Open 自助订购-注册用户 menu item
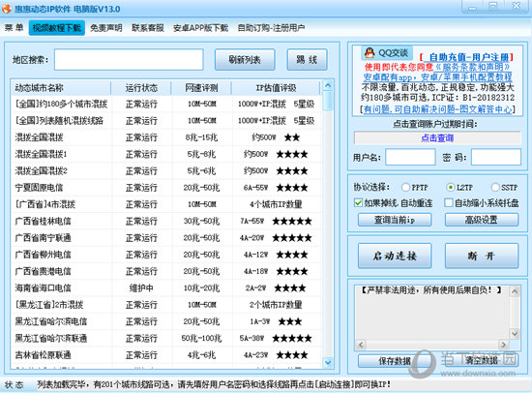532x393 pixels. [271, 27]
